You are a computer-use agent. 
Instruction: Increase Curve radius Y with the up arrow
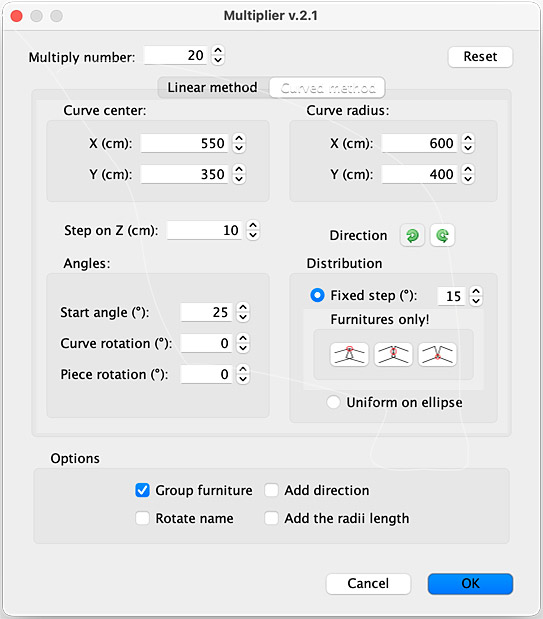click(x=468, y=169)
